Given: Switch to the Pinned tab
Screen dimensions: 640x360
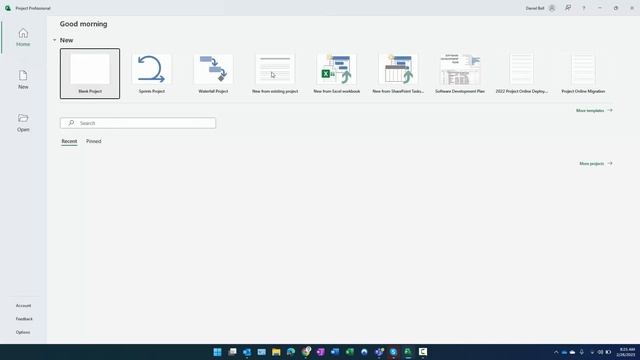Looking at the screenshot, I should point(93,141).
